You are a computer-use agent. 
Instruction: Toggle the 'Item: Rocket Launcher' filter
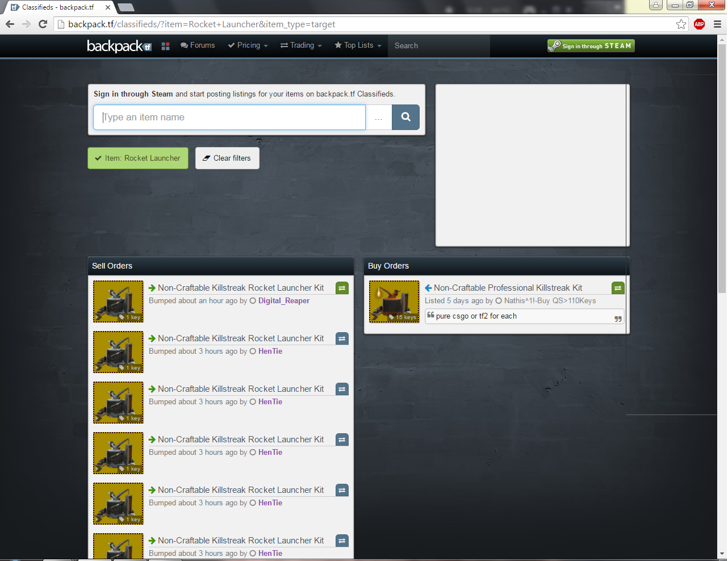tap(138, 158)
